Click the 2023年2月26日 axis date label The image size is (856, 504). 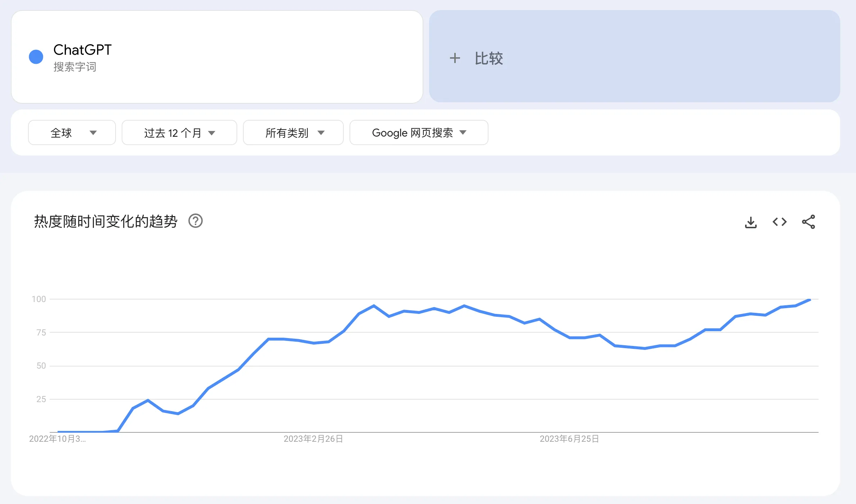(x=313, y=439)
